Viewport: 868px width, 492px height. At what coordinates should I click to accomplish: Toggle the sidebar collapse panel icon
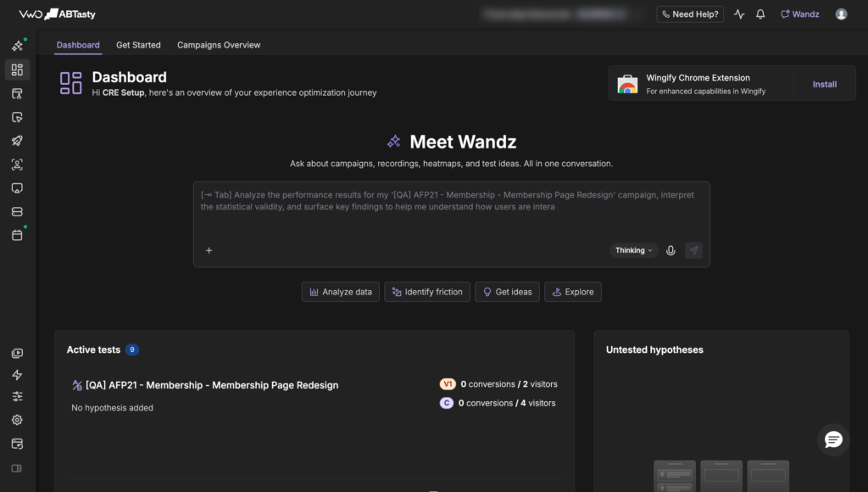pyautogui.click(x=17, y=469)
